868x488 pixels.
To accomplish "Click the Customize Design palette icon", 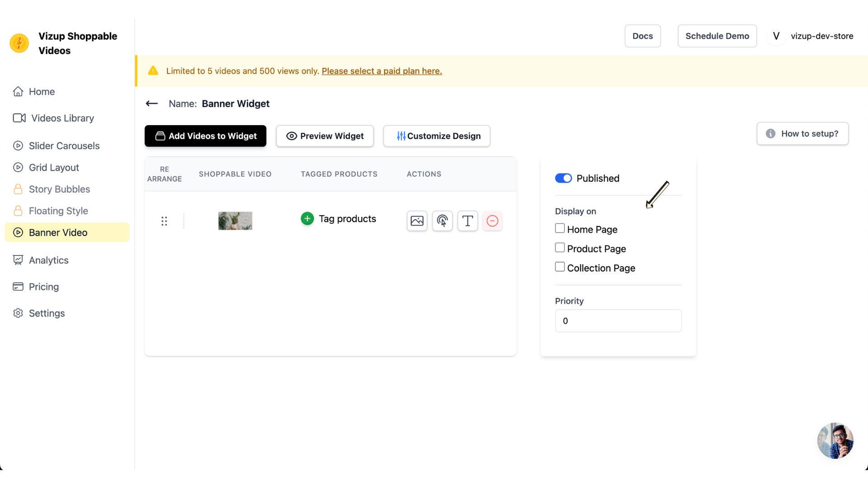I will tap(401, 136).
